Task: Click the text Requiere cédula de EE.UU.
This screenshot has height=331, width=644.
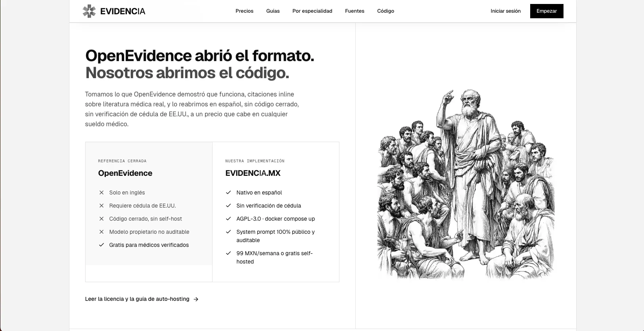Action: [x=142, y=206]
